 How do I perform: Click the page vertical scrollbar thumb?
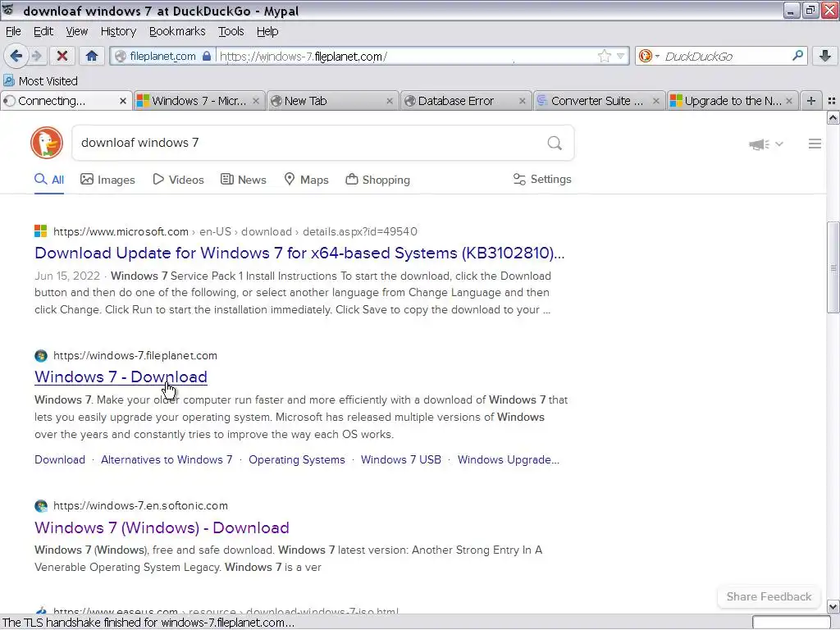click(833, 267)
